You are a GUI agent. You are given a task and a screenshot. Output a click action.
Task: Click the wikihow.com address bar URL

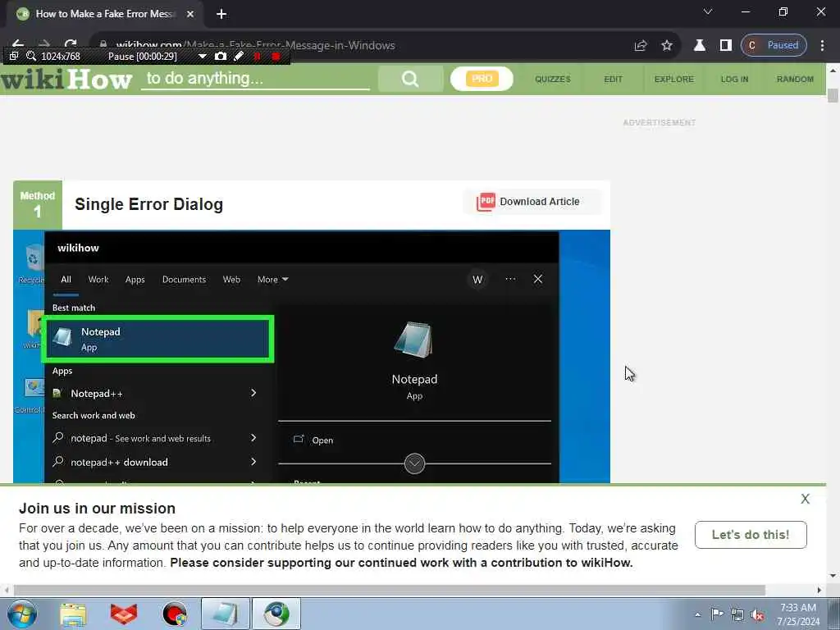click(255, 46)
